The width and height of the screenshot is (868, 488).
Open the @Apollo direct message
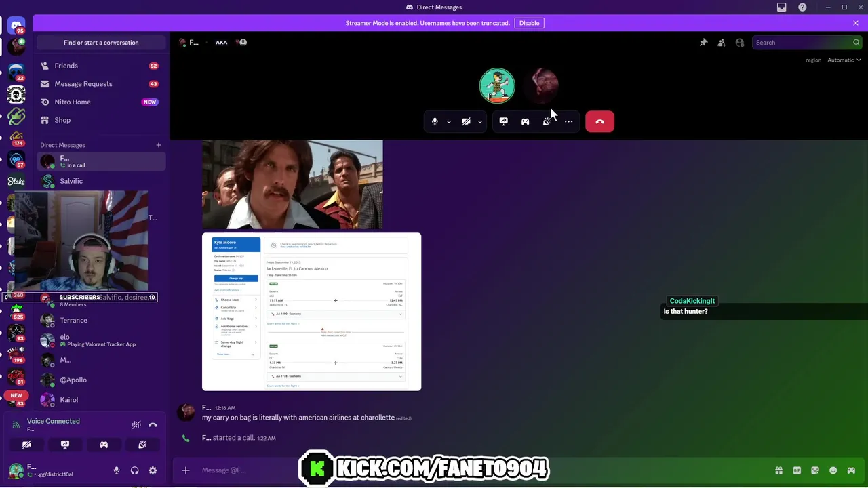coord(101,380)
